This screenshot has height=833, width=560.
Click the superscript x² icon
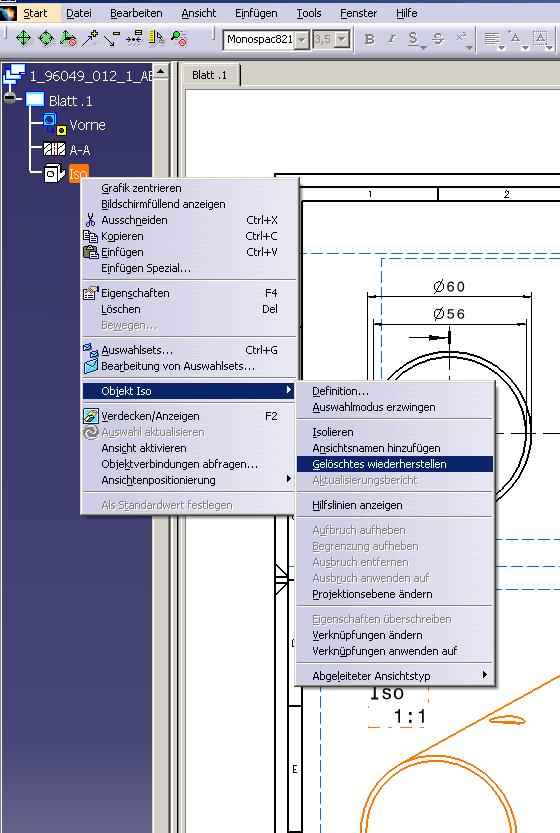[461, 38]
